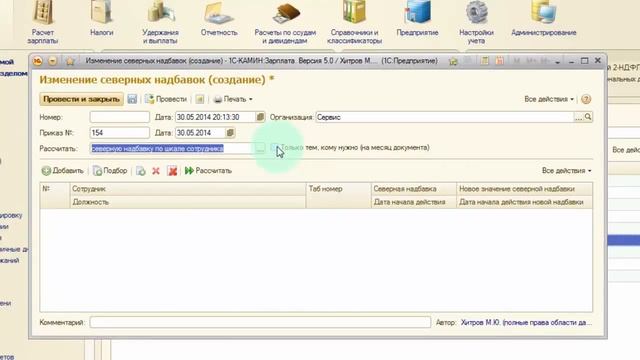640x360 pixels.
Task: Click the 'Дата начала действия' column header
Action: pos(413,202)
